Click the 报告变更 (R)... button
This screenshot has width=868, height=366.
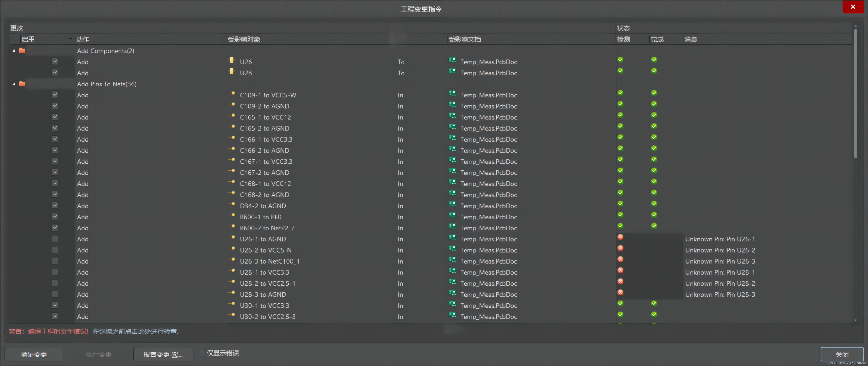[163, 354]
